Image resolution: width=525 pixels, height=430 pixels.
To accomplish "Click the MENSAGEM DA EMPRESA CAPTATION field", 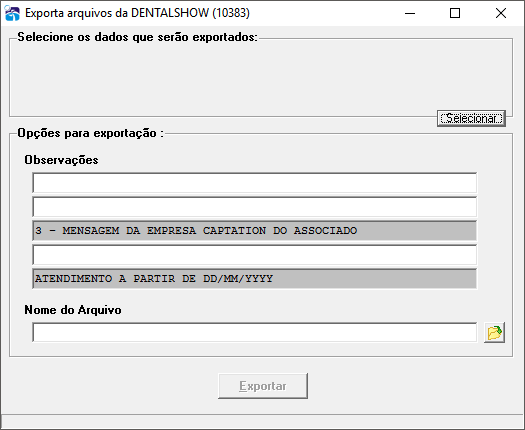I will pyautogui.click(x=254, y=231).
